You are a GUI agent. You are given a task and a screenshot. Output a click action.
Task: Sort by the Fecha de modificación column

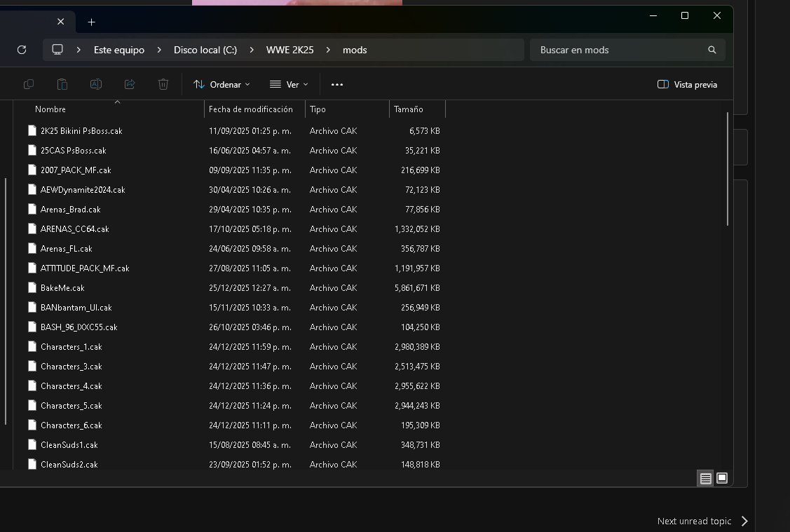pyautogui.click(x=254, y=109)
